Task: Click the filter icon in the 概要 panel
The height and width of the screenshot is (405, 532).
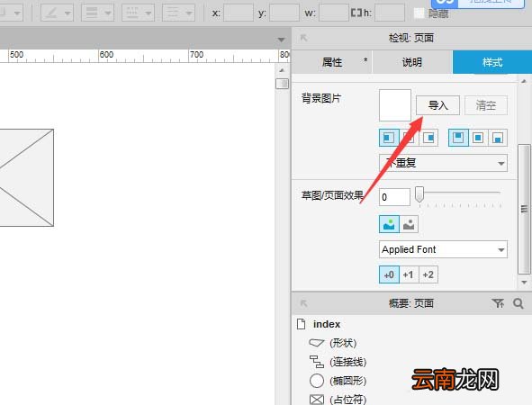Action: [x=498, y=303]
